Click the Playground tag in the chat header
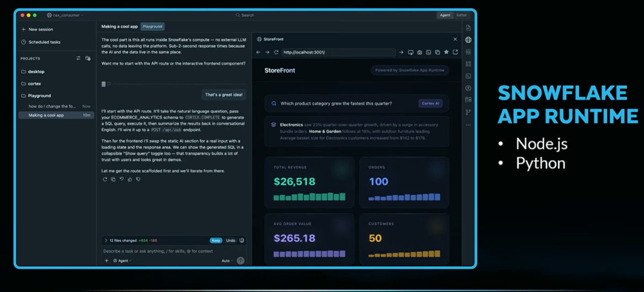This screenshot has width=644, height=292. (x=152, y=27)
